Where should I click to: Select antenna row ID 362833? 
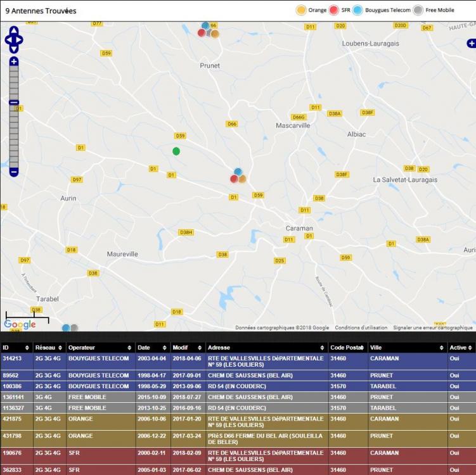238,470
